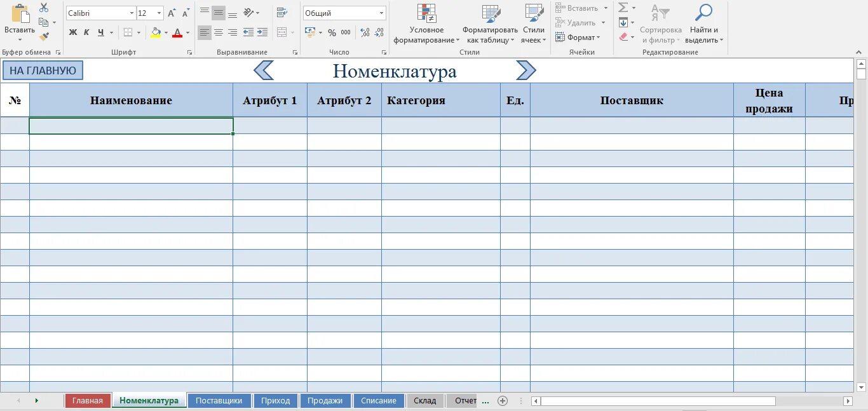Toggle wrap text icon
The image size is (868, 411).
[282, 13]
